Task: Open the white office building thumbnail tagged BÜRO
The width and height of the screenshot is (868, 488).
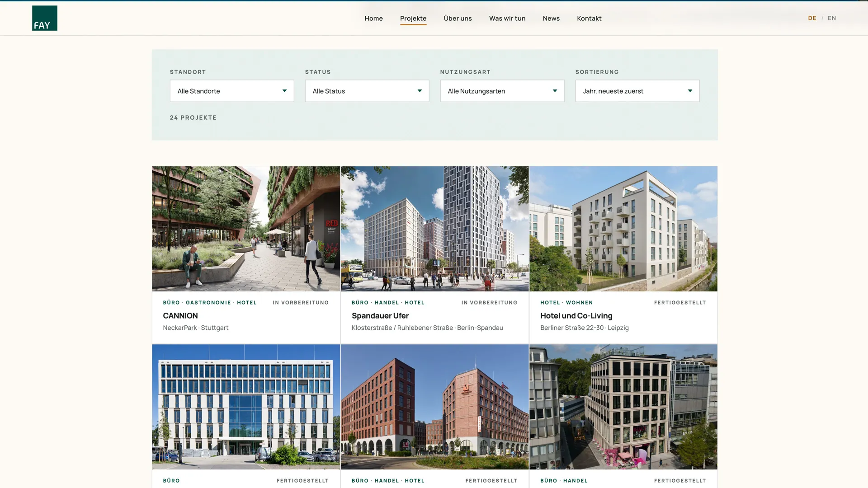Action: coord(246,407)
